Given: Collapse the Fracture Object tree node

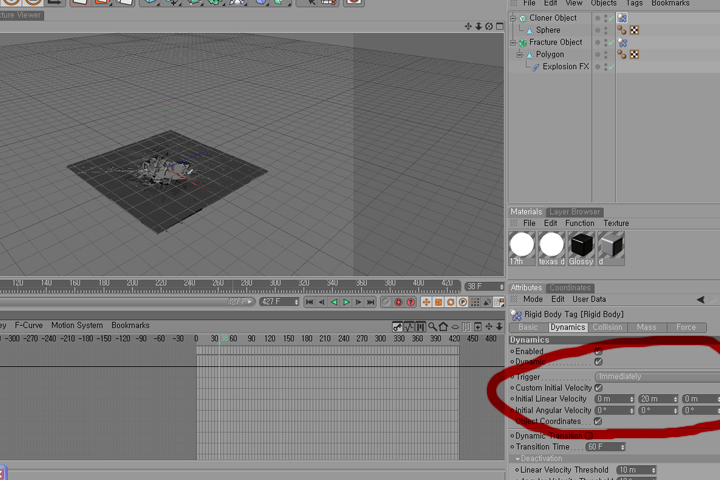Looking at the screenshot, I should pos(513,42).
